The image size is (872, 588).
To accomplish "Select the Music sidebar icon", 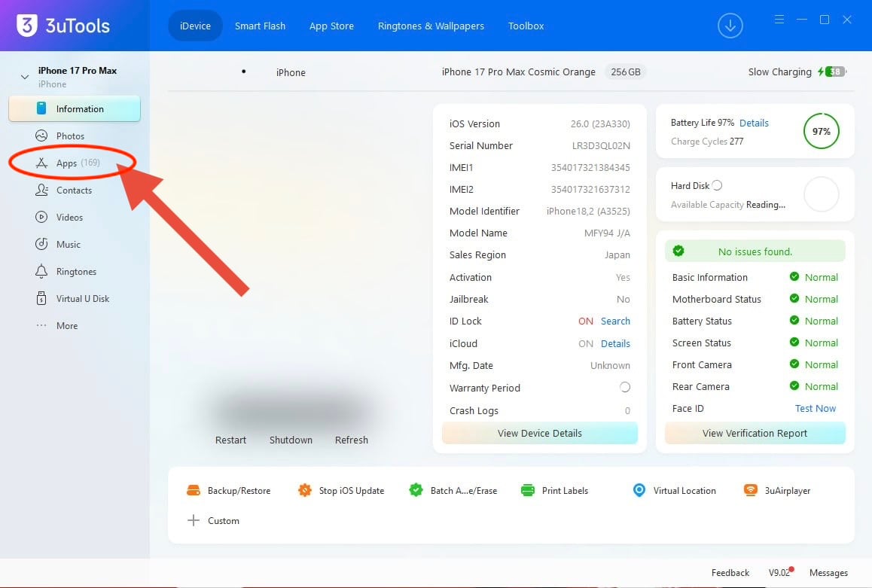I will [41, 245].
